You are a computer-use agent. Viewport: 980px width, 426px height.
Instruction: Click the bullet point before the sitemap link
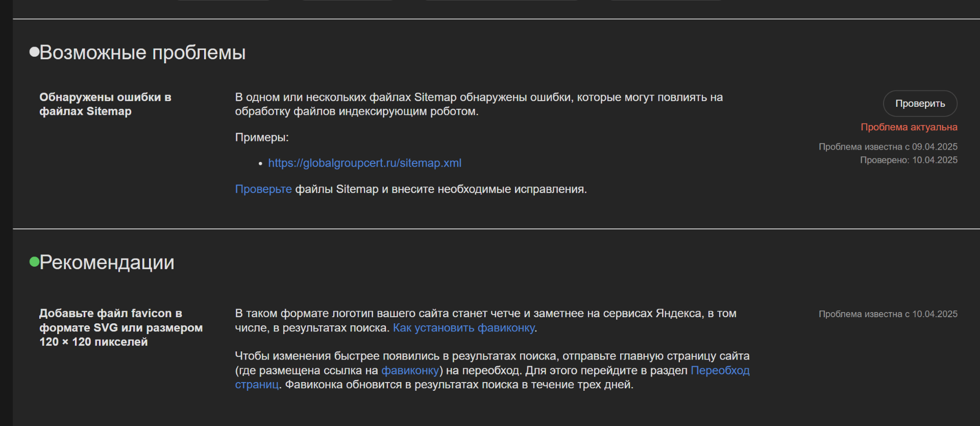pos(260,163)
